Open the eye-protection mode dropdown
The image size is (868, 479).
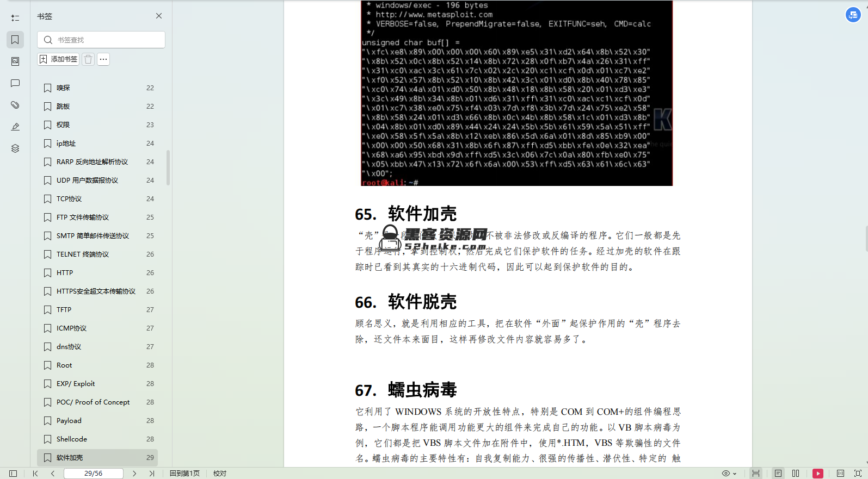pyautogui.click(x=729, y=474)
